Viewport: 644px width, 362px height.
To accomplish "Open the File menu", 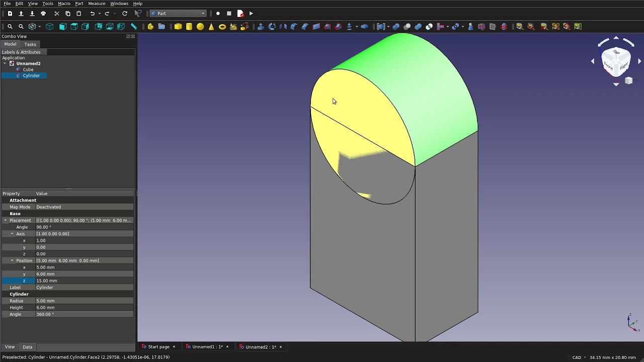I will 7,4.
